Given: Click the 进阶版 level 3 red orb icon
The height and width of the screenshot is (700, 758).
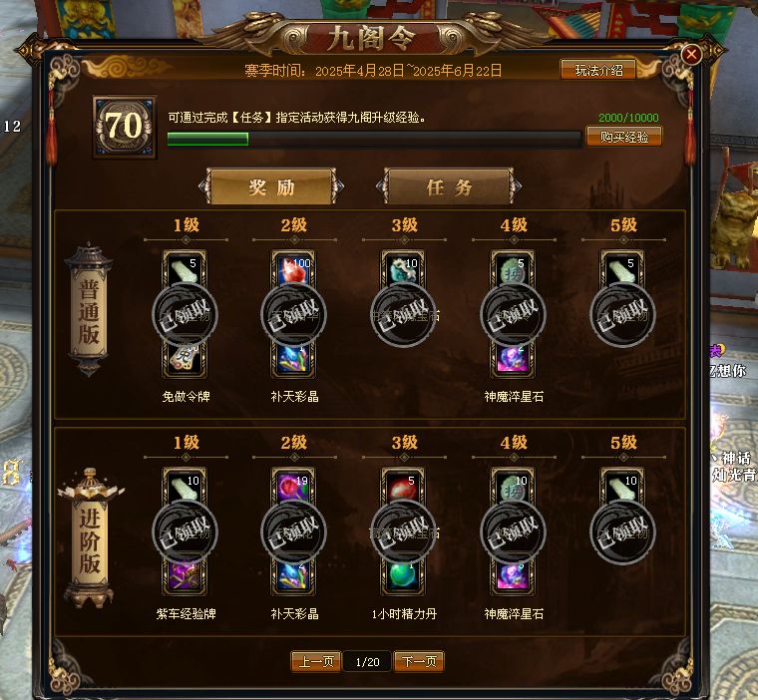Looking at the screenshot, I should tap(403, 486).
